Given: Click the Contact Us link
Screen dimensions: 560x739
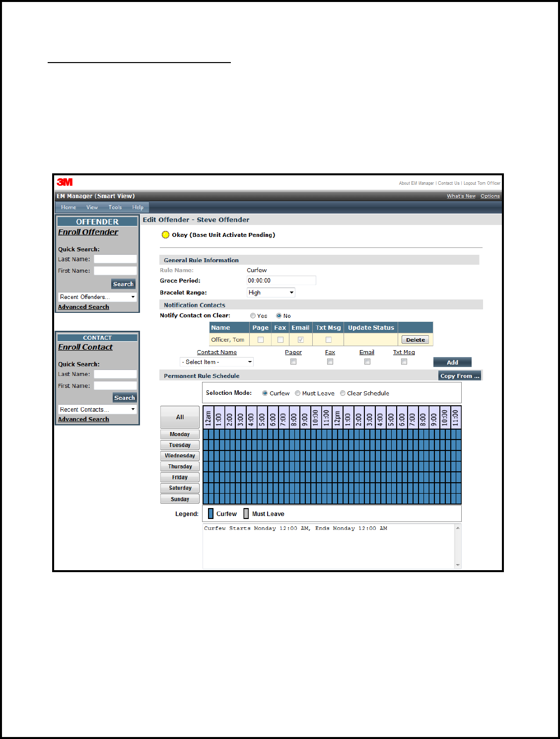Looking at the screenshot, I should (449, 183).
